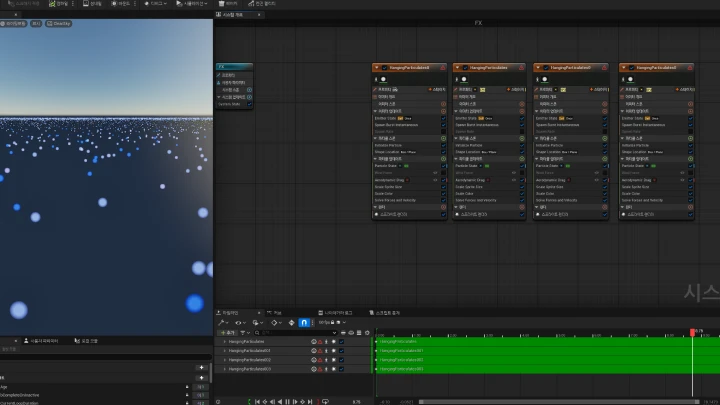Click the gear icon right of track search
The height and width of the screenshot is (405, 720).
(x=367, y=332)
